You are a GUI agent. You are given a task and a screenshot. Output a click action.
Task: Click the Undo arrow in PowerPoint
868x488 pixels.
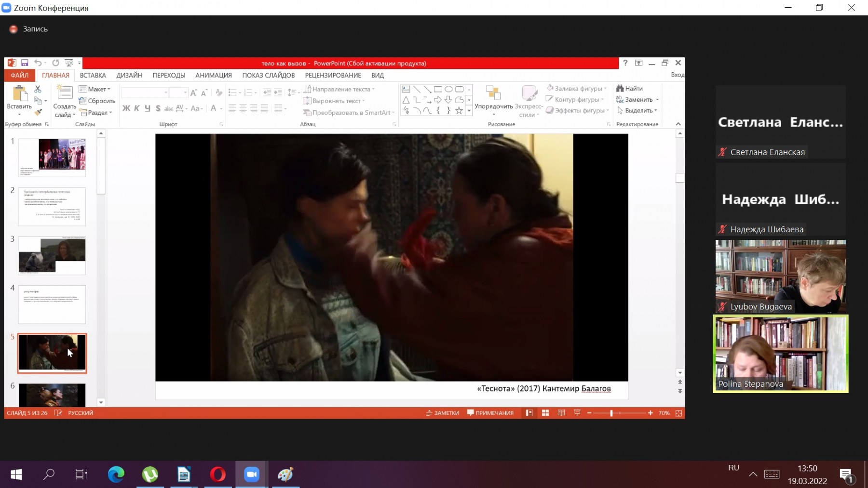point(38,63)
